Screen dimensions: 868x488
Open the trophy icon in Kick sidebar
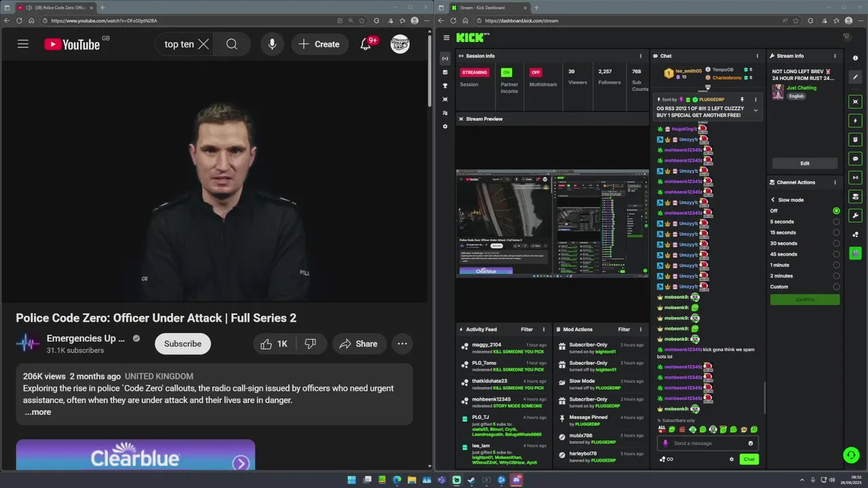pyautogui.click(x=445, y=85)
